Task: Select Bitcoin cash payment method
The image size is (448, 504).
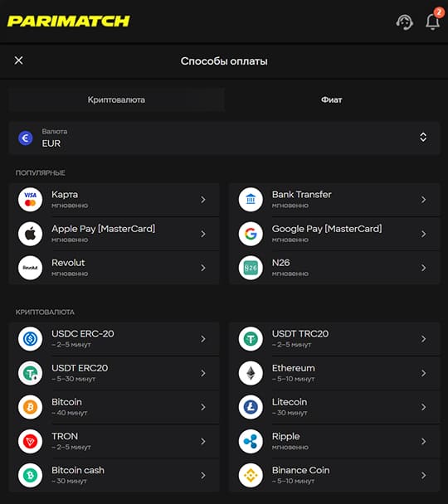Action: 114,475
